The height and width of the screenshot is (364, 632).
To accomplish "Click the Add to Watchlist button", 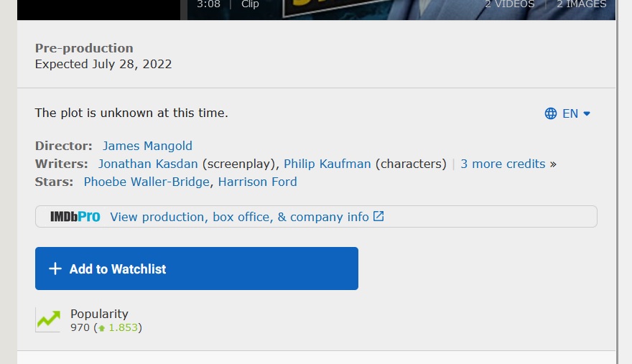I will click(x=197, y=269).
